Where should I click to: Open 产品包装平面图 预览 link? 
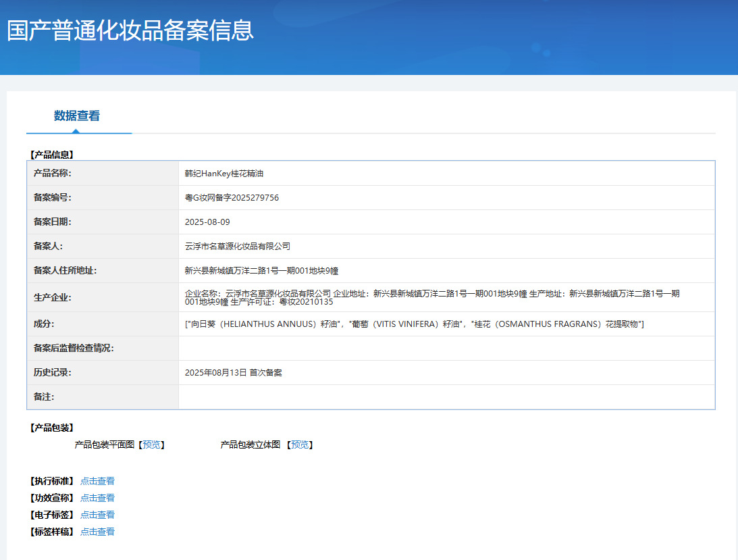(x=151, y=444)
